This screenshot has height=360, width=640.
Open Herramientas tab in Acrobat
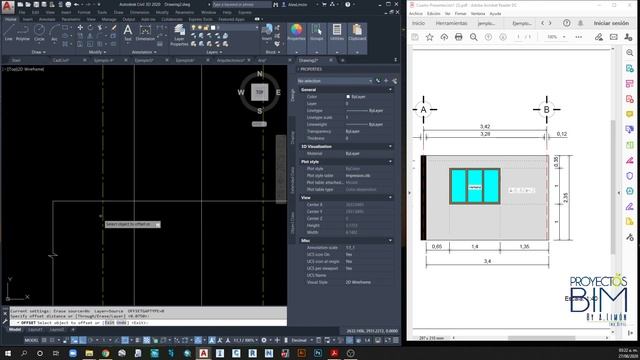[451, 23]
